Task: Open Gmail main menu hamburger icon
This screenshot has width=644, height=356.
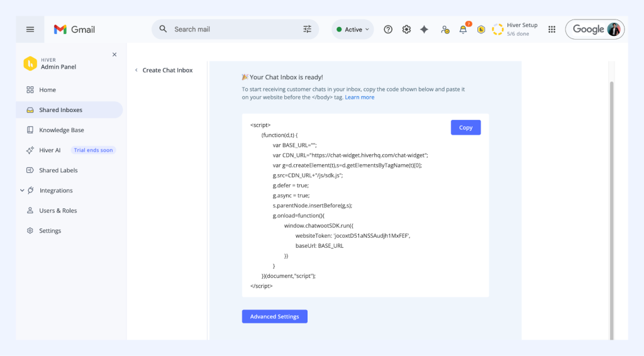Action: 30,30
